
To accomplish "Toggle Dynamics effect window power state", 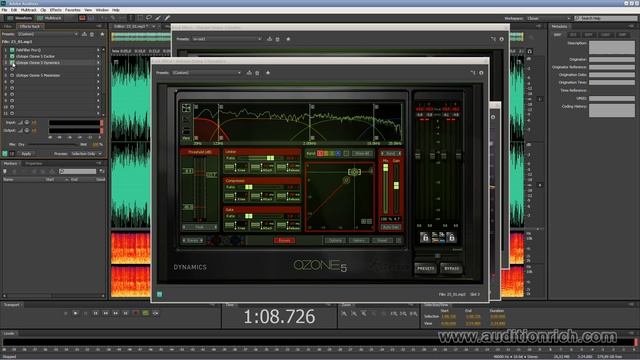I will point(160,294).
